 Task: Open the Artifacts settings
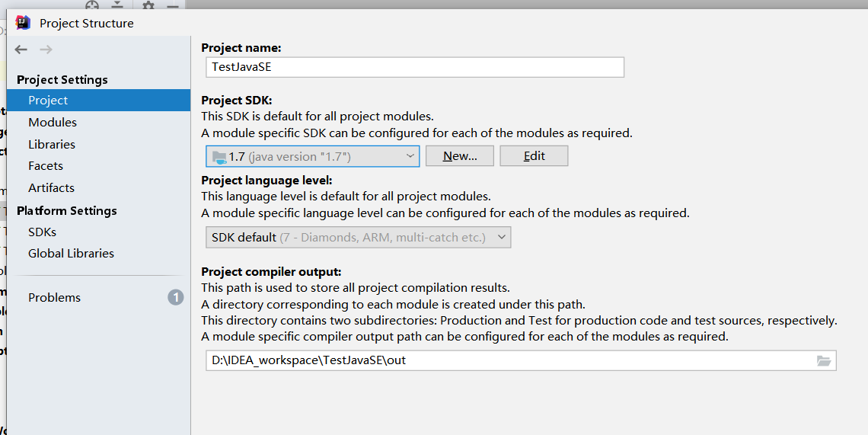click(x=51, y=188)
